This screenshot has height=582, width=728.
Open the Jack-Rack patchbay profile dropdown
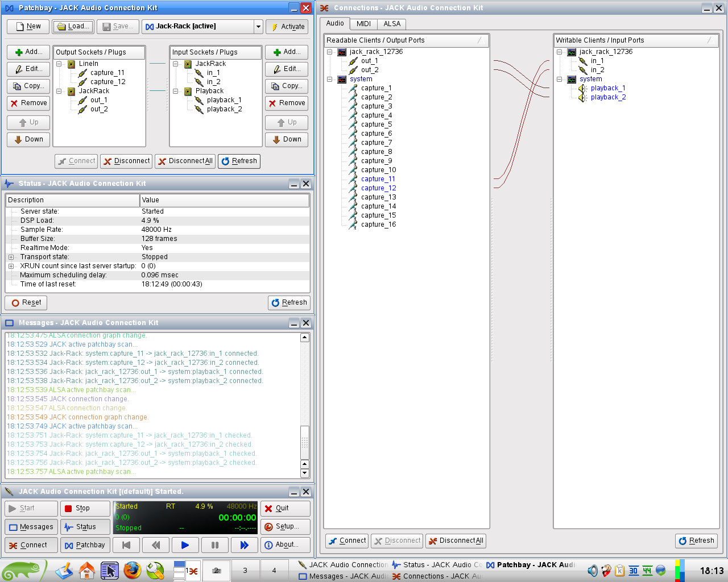[258, 27]
